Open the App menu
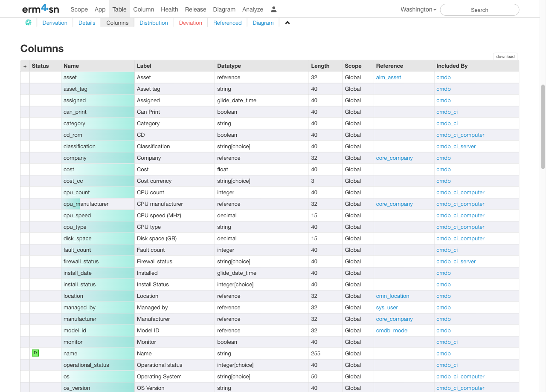Viewport: 546px width, 392px height. (x=100, y=9)
